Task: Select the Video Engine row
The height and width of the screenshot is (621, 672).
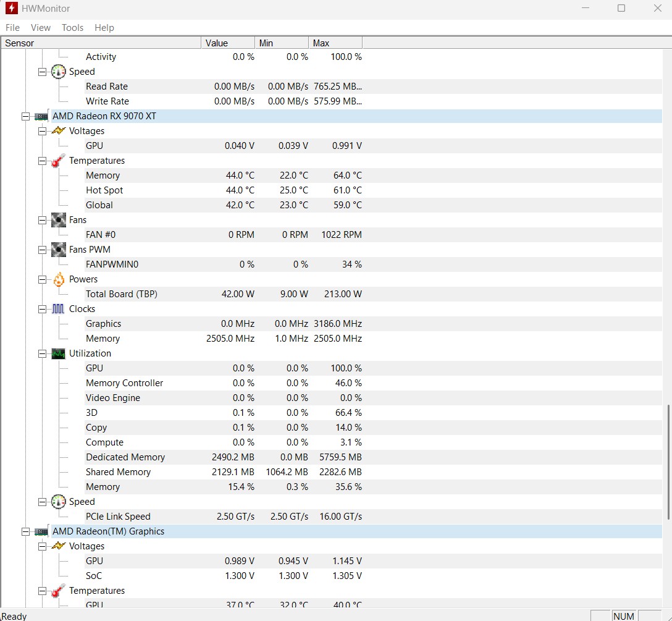Action: tap(373, 398)
